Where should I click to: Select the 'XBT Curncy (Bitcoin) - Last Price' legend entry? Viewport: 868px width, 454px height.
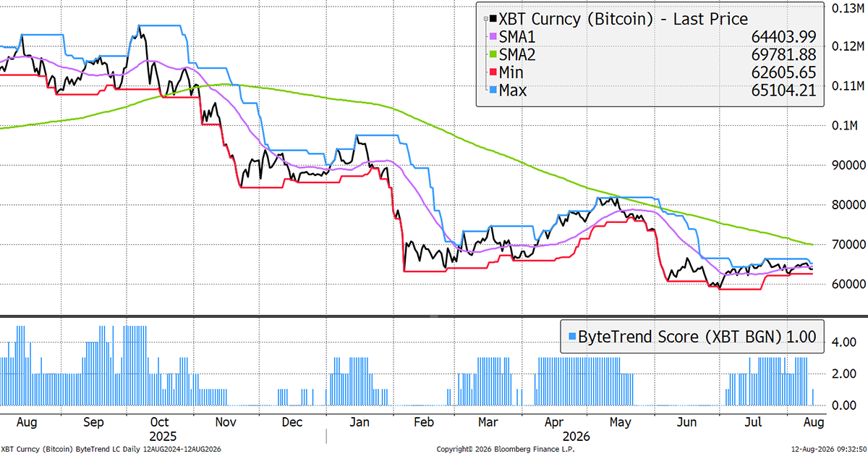point(623,20)
